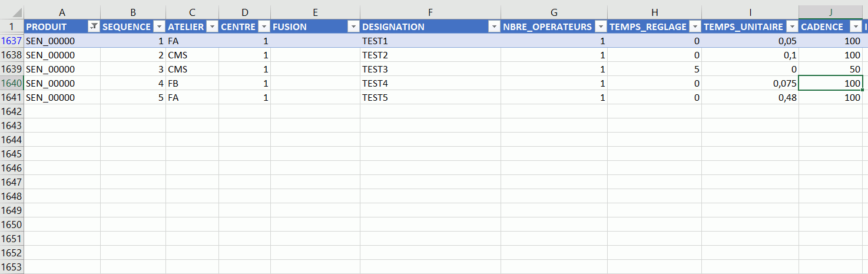Expand the TEMPS_UNITAIRE filter dropdown

[791, 27]
